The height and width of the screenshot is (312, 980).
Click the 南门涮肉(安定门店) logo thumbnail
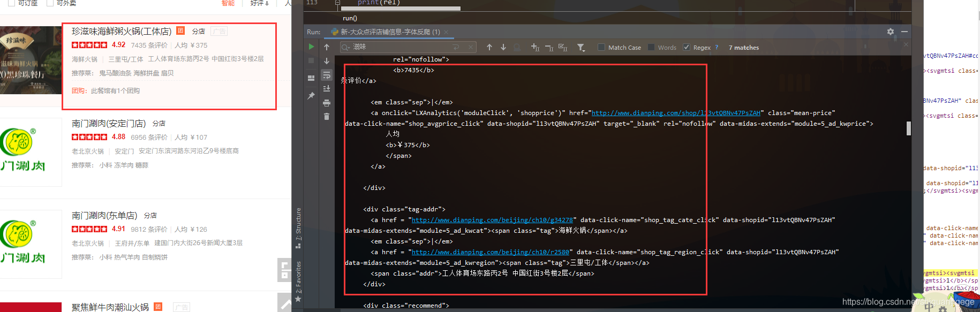coord(31,152)
